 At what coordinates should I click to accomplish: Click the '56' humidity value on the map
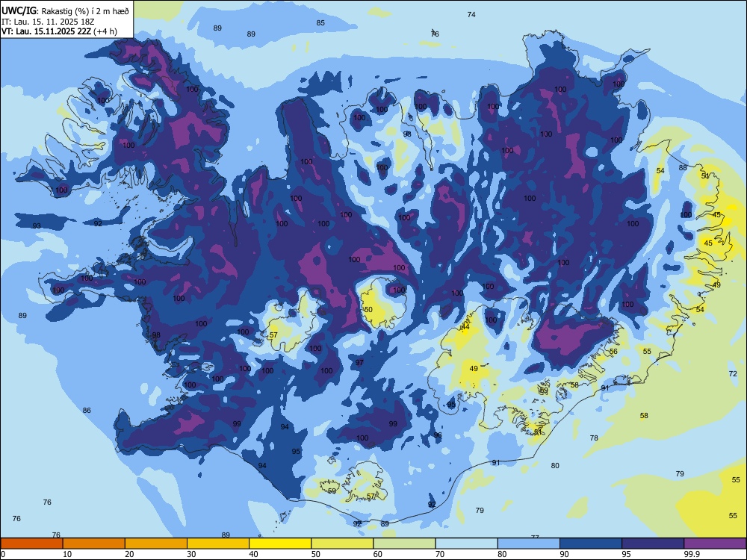pyautogui.click(x=613, y=352)
